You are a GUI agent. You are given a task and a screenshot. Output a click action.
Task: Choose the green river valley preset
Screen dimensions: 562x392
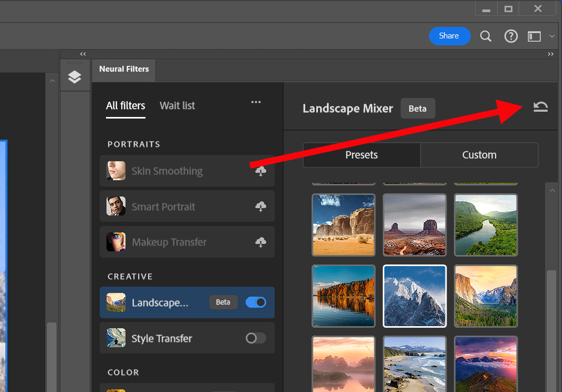(486, 225)
